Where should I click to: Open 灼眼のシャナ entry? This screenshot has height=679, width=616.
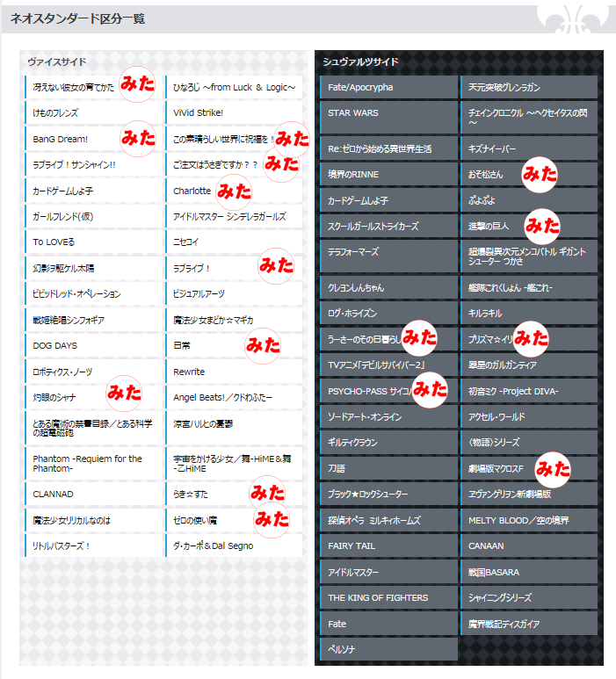coord(93,397)
